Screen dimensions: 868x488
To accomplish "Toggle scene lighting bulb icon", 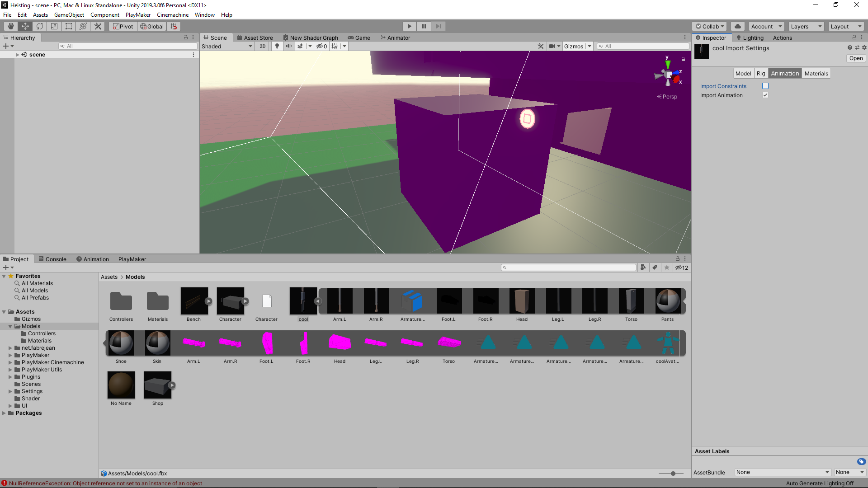I will [277, 46].
